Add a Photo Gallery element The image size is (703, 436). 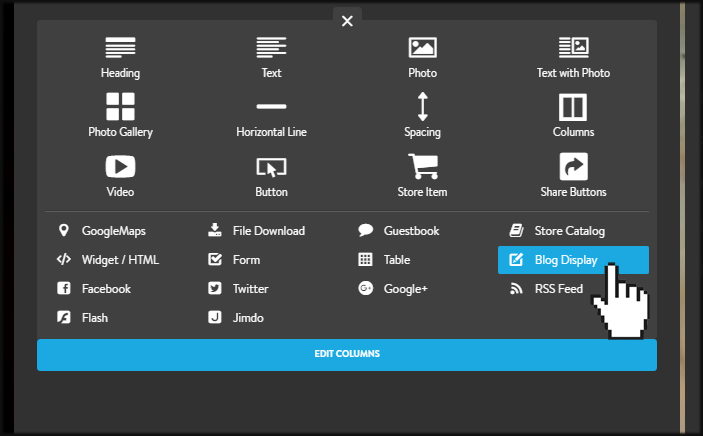click(120, 115)
